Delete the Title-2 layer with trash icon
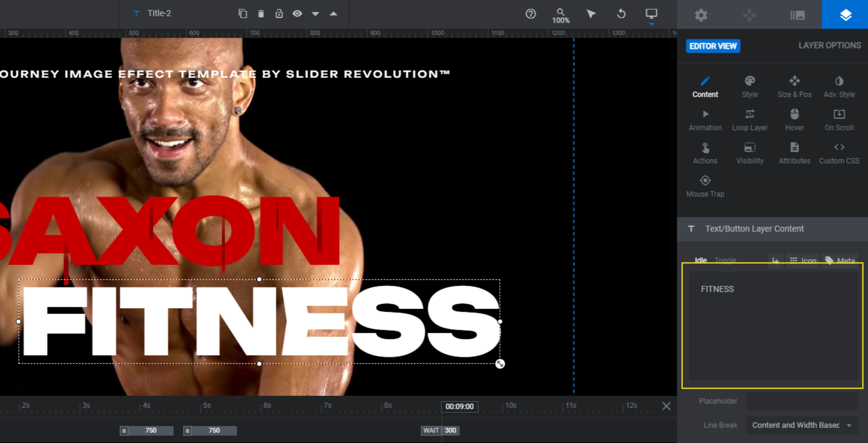This screenshot has width=868, height=443. click(x=261, y=13)
